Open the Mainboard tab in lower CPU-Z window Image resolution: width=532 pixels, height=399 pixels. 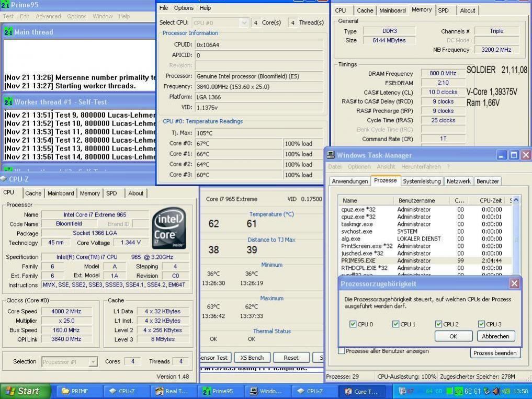[61, 193]
